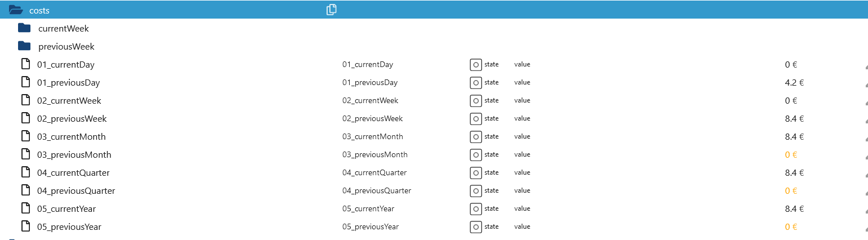The height and width of the screenshot is (240, 868).
Task: Click the state icon for 05_previousYear
Action: coord(475,227)
